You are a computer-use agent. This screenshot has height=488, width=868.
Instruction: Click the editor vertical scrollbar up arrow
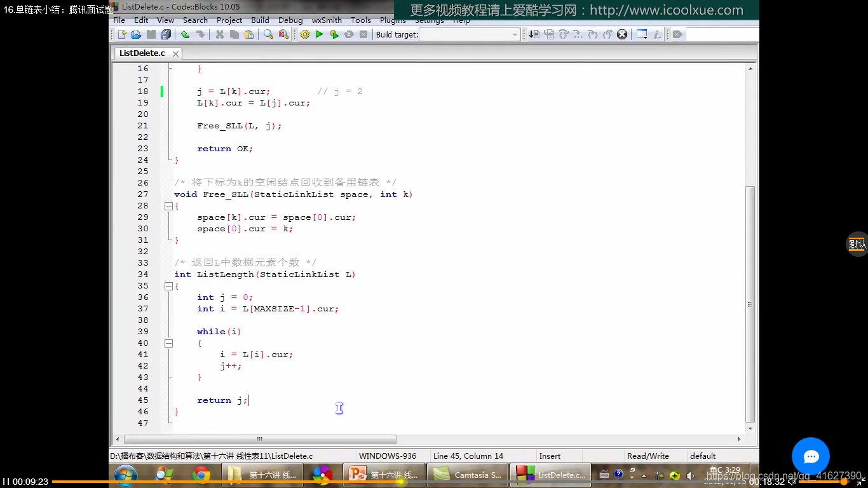tap(750, 69)
